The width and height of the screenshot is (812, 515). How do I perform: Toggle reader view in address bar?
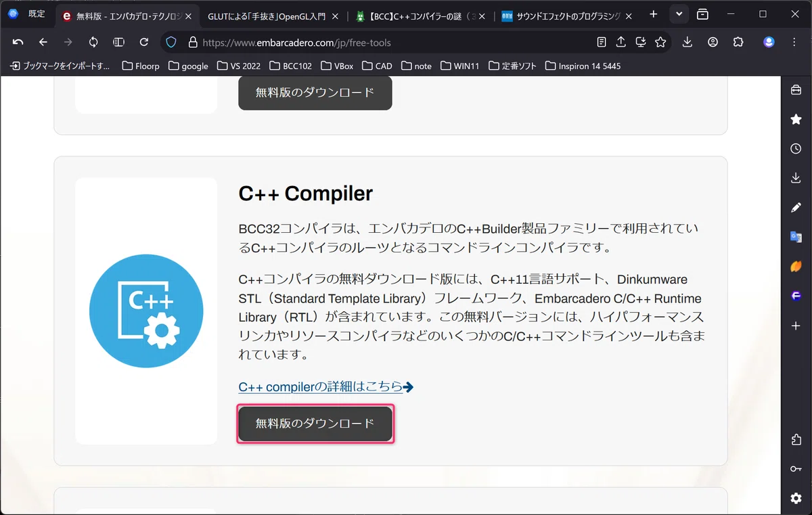pyautogui.click(x=602, y=42)
